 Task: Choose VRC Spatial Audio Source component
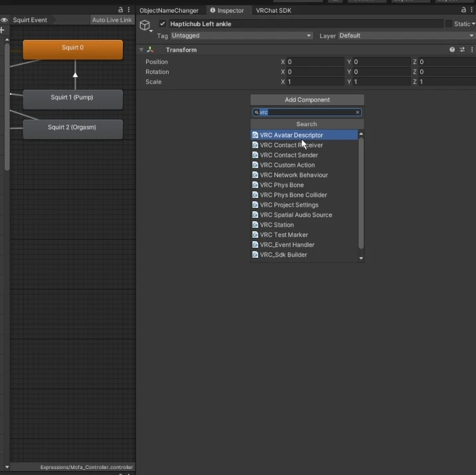tap(304, 215)
